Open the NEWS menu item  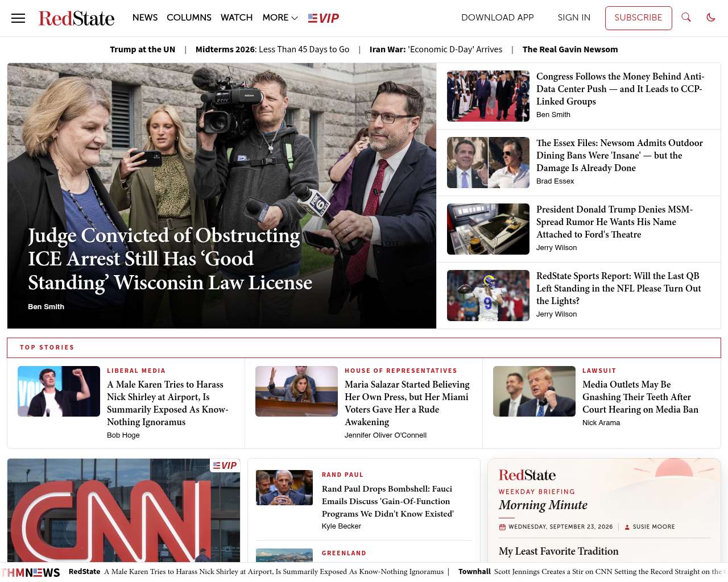pos(145,18)
